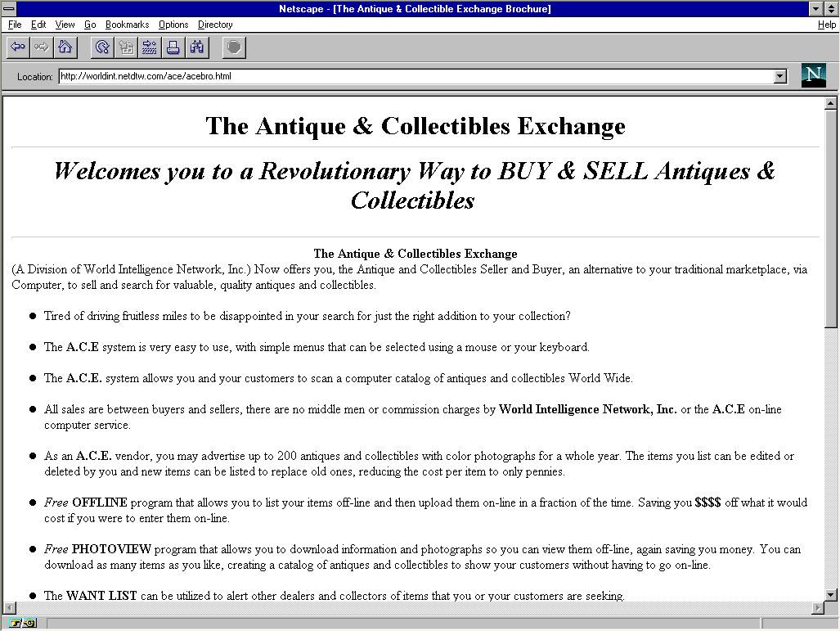Click the window minimize down-arrow button
840x631 pixels.
coord(816,8)
